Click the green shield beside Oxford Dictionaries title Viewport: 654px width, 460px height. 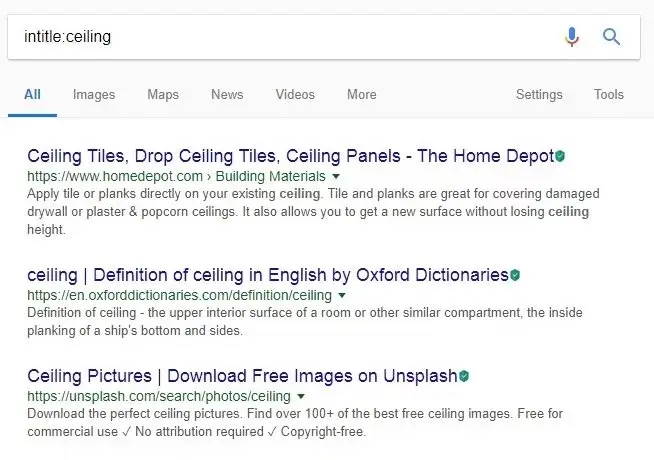pyautogui.click(x=515, y=275)
